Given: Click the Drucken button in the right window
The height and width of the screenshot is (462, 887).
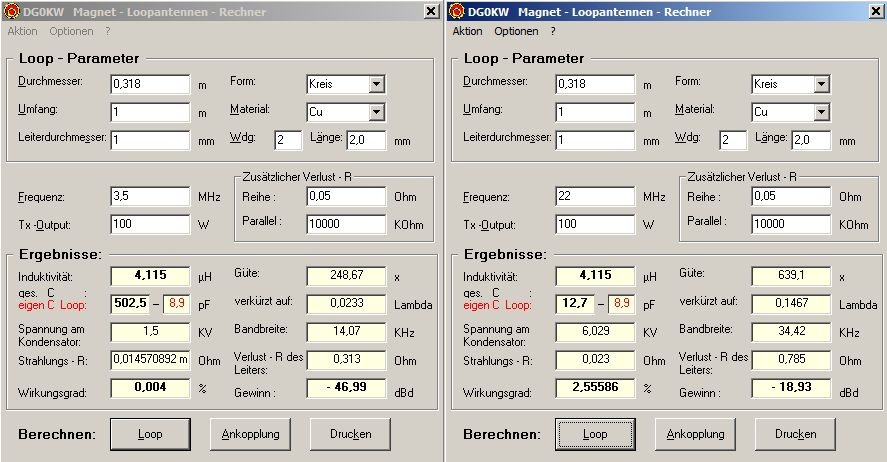Looking at the screenshot, I should coord(796,434).
